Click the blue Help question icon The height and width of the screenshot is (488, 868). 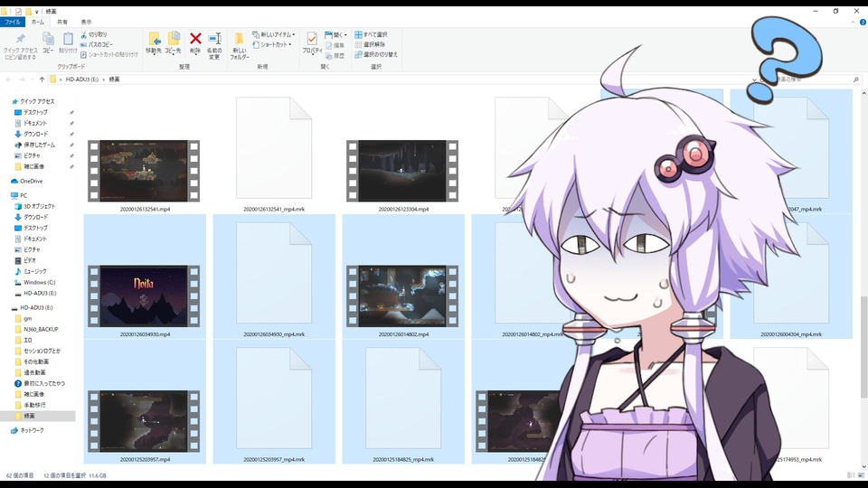click(863, 22)
